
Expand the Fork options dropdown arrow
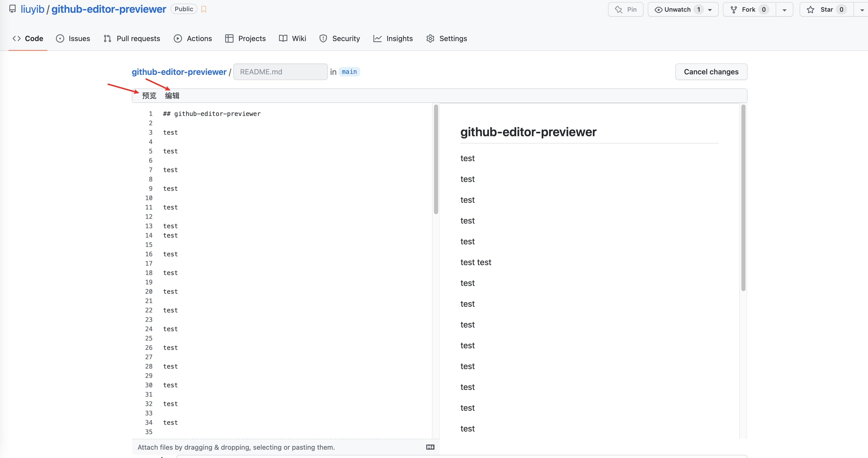tap(785, 9)
